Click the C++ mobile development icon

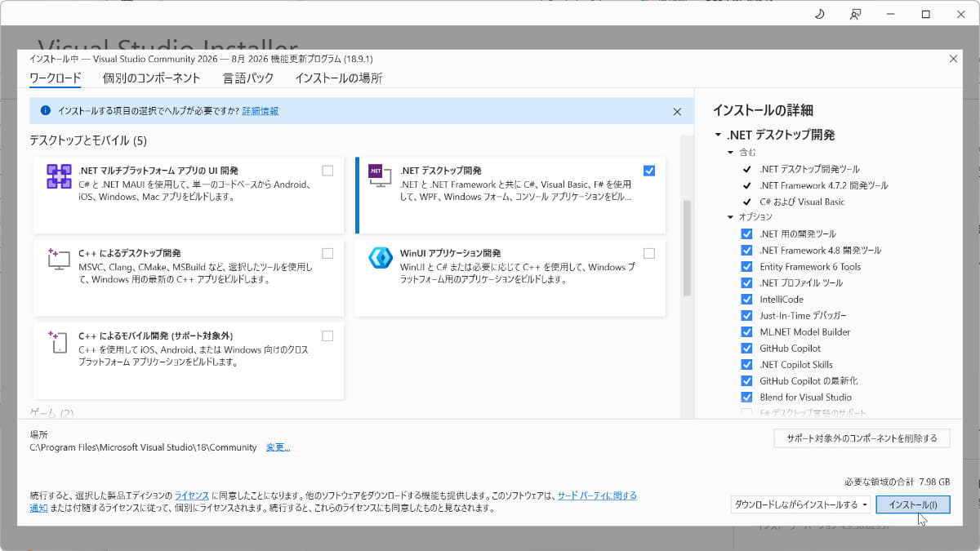59,341
